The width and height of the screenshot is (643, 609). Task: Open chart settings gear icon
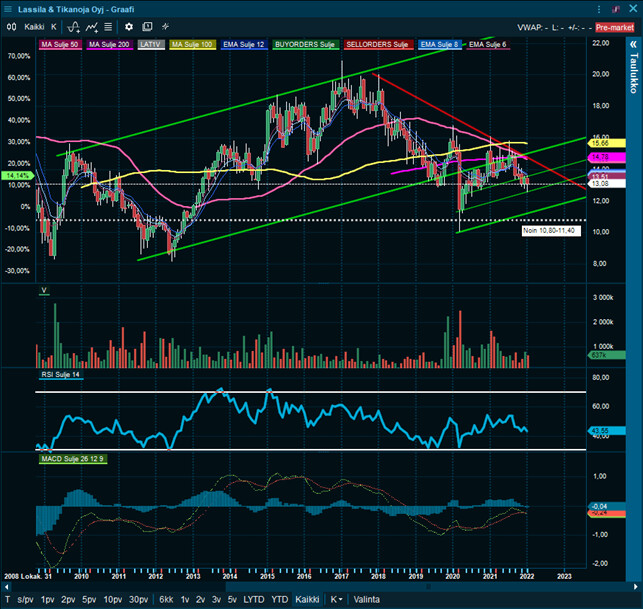(x=128, y=27)
